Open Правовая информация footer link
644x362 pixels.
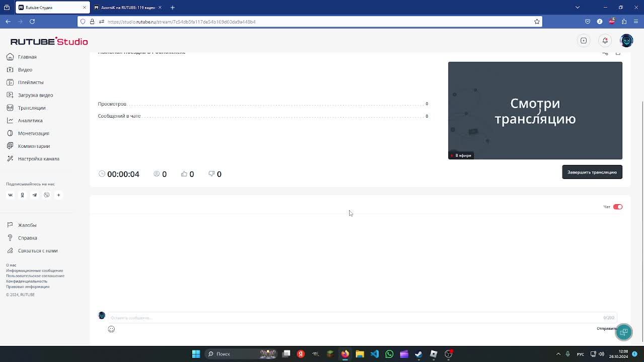tap(28, 287)
